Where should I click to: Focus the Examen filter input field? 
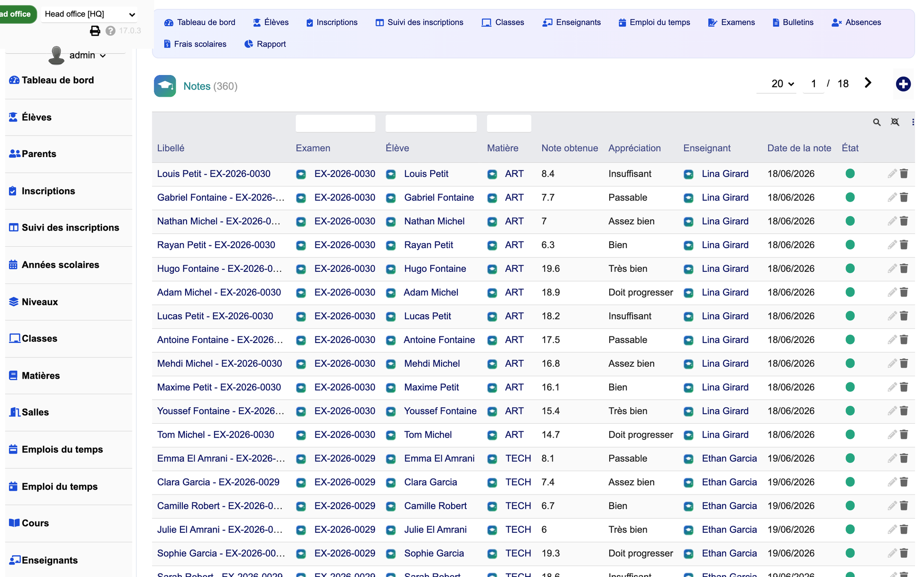coord(335,123)
